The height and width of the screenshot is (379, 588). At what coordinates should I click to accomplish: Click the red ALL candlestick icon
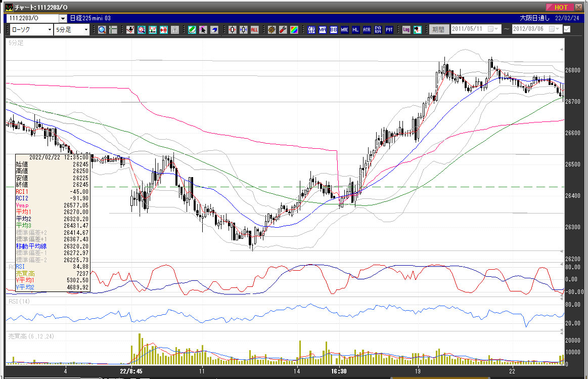tap(254, 29)
